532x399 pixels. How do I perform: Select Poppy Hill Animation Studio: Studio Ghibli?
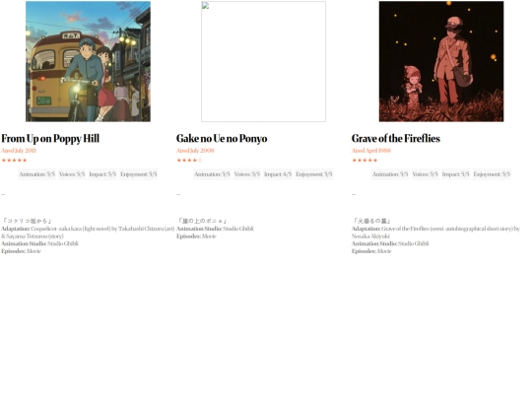coord(39,243)
